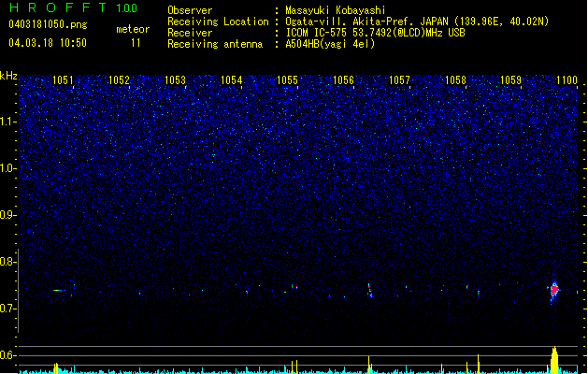The image size is (588, 374).
Task: Click the 1059 time axis marker
Action: tap(511, 80)
